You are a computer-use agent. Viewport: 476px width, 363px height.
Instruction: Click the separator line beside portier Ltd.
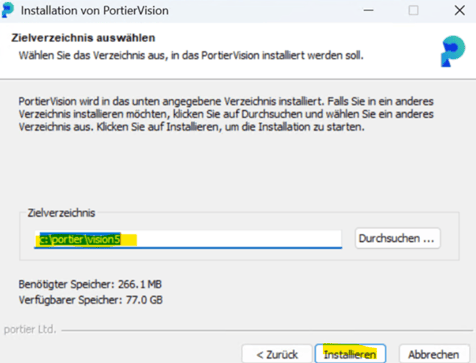click(267, 331)
